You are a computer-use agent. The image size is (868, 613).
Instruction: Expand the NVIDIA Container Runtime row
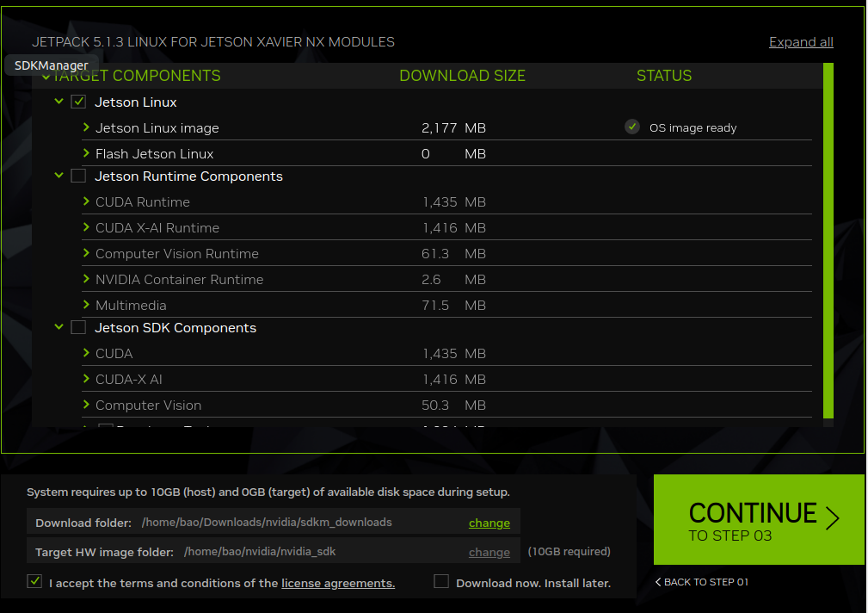[86, 279]
